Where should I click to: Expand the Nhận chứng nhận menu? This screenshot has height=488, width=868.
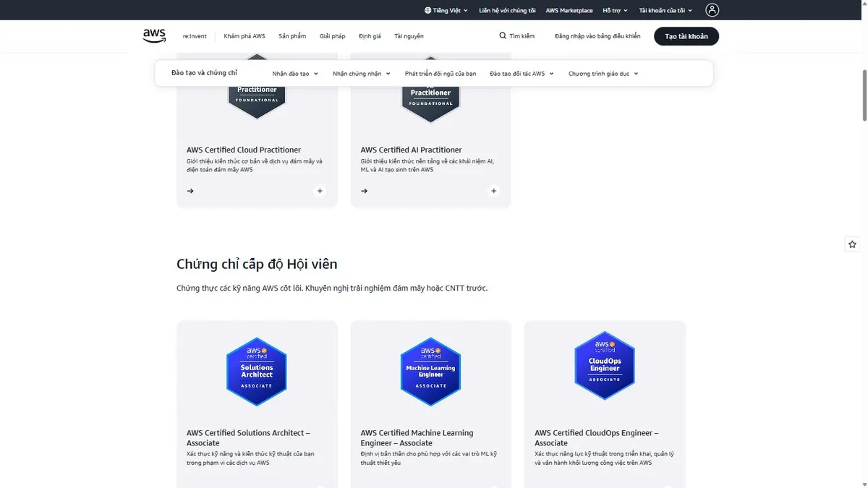click(x=362, y=74)
